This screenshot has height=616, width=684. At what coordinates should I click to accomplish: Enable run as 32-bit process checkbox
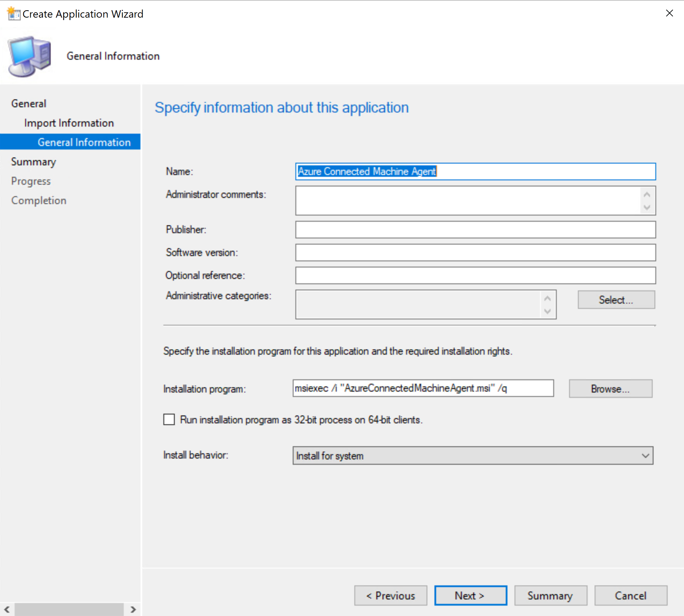(169, 419)
